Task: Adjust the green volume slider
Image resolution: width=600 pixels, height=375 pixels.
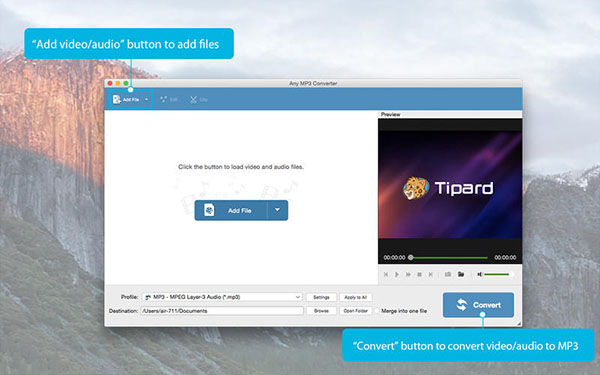Action: pos(497,274)
